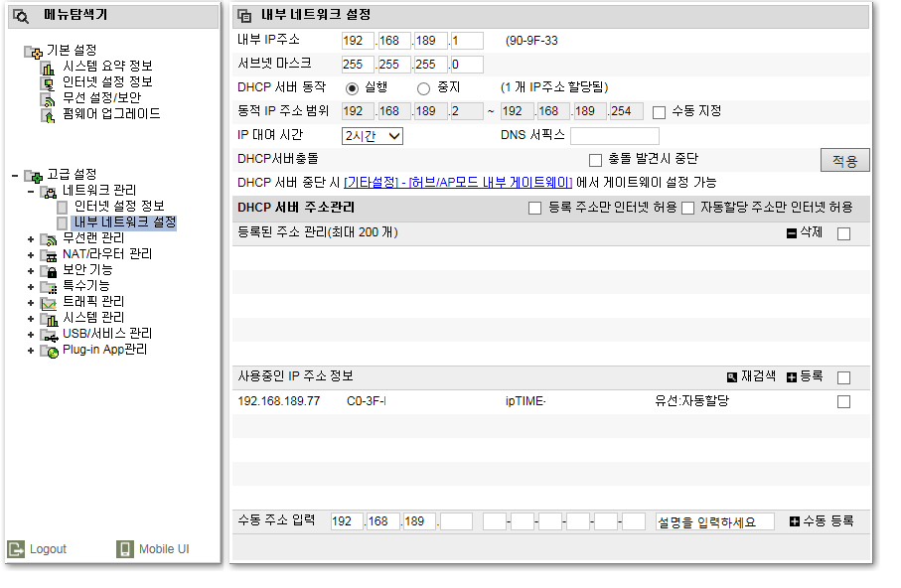The width and height of the screenshot is (901, 588).
Task: Click the 트래픽 관리 graph icon
Action: [49, 303]
